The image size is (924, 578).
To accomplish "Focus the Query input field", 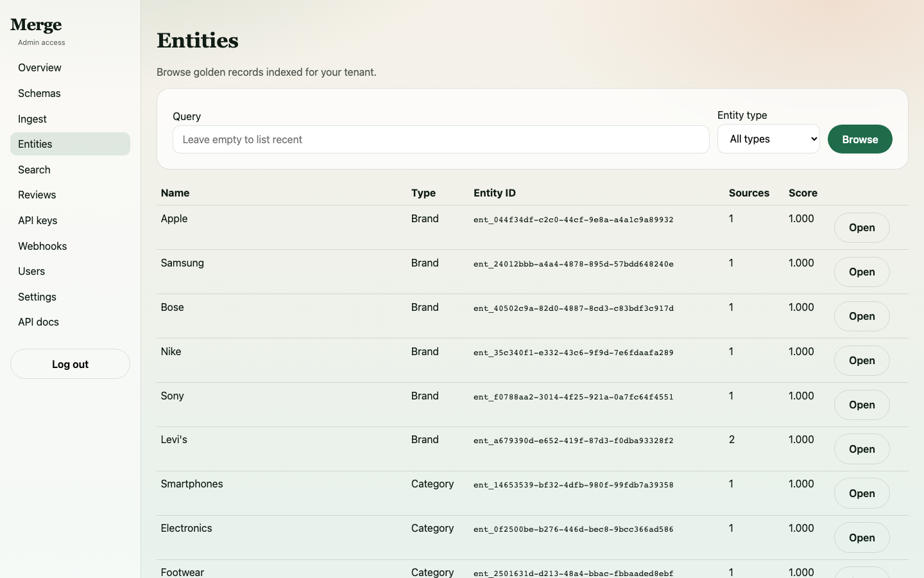I will point(441,139).
